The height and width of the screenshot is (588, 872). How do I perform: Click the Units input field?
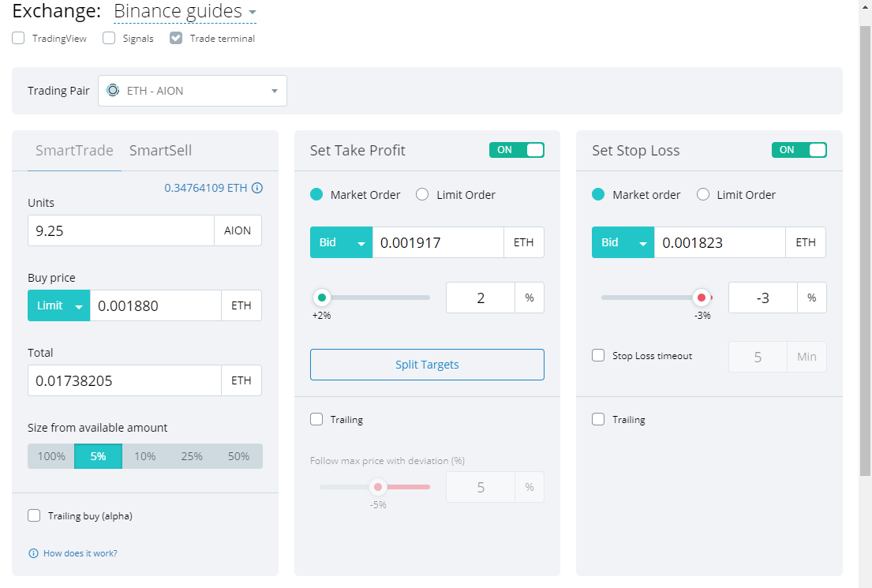[x=122, y=230]
